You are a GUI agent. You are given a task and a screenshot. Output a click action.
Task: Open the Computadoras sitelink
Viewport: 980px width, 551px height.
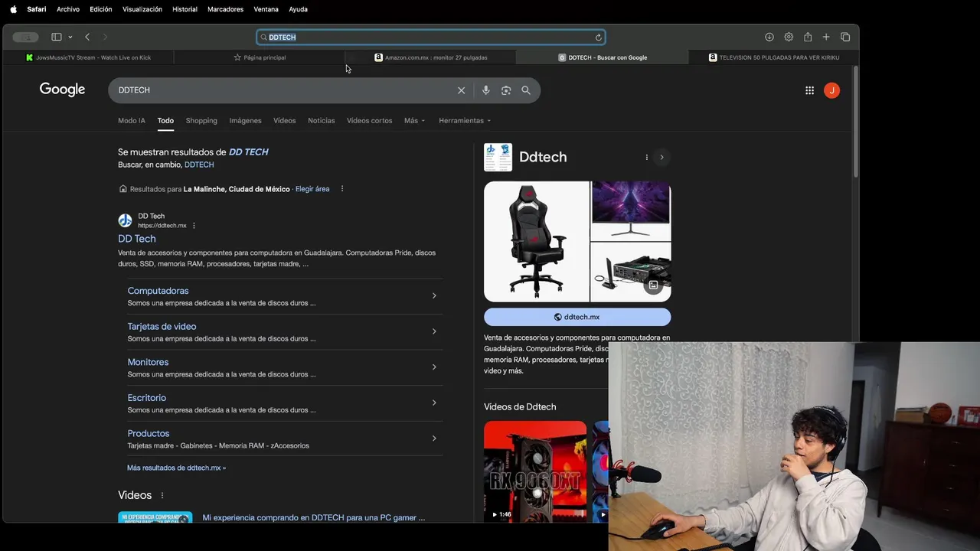pyautogui.click(x=158, y=291)
